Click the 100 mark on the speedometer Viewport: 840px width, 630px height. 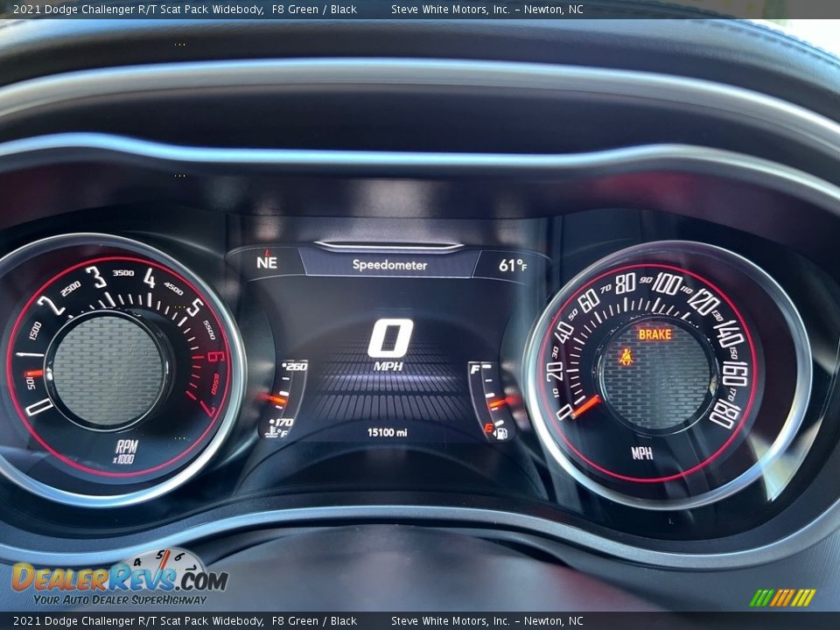point(667,283)
